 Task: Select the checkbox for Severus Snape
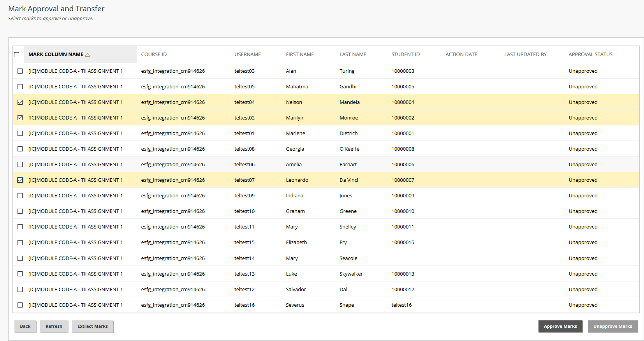click(20, 305)
